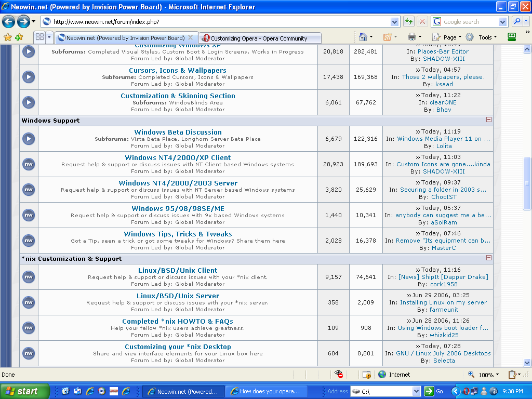
Task: Click the play icon beside Cursors, Icons & Wallpapers
Action: coord(29,77)
